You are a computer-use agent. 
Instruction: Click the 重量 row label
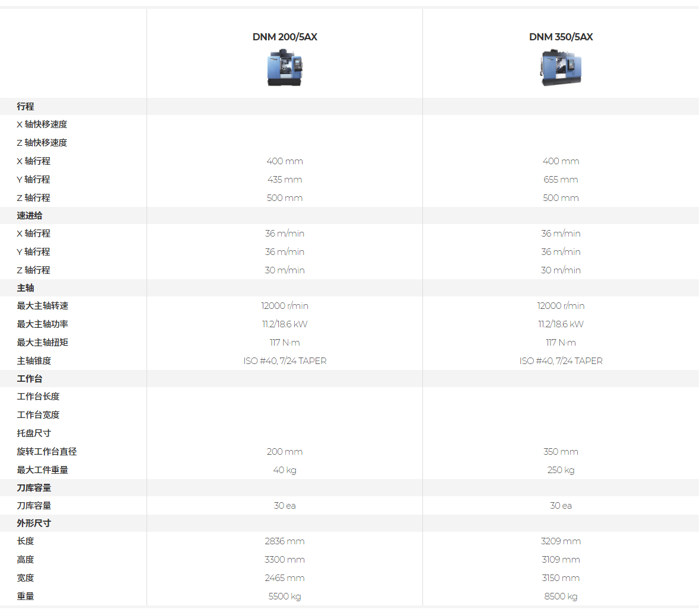pyautogui.click(x=26, y=596)
